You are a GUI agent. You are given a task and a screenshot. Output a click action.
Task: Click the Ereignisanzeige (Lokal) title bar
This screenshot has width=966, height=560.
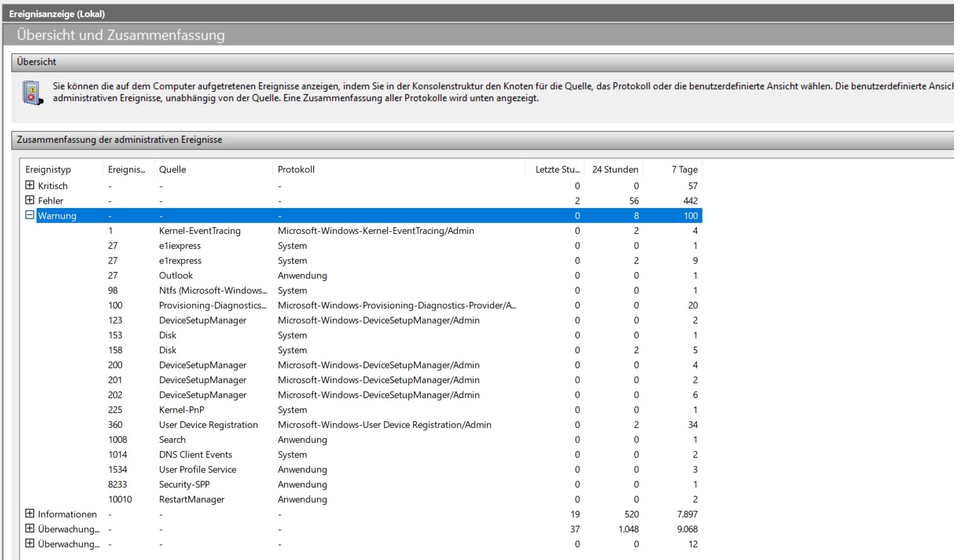pyautogui.click(x=478, y=14)
